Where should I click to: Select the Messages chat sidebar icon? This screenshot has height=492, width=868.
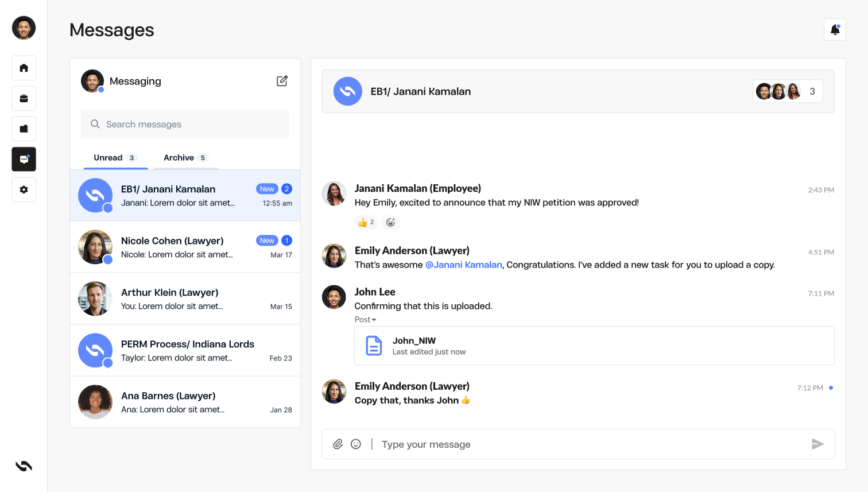[24, 159]
